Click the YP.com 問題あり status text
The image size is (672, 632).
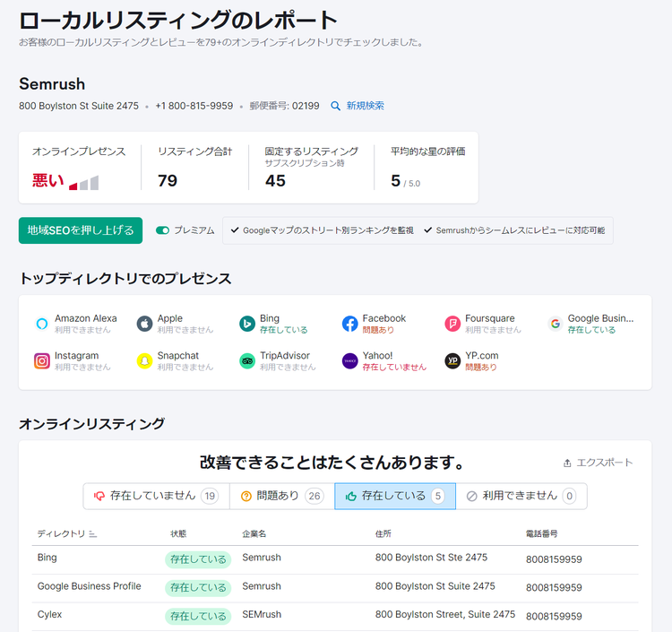tap(481, 367)
